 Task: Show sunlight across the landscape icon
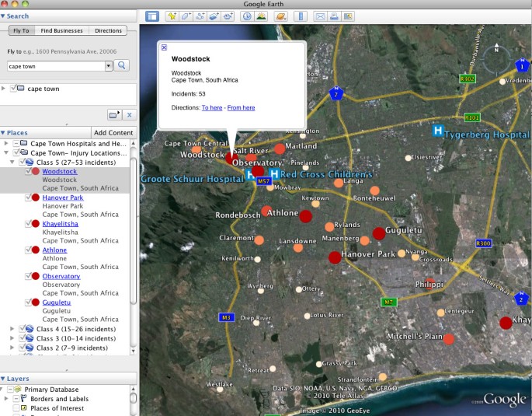pos(261,16)
